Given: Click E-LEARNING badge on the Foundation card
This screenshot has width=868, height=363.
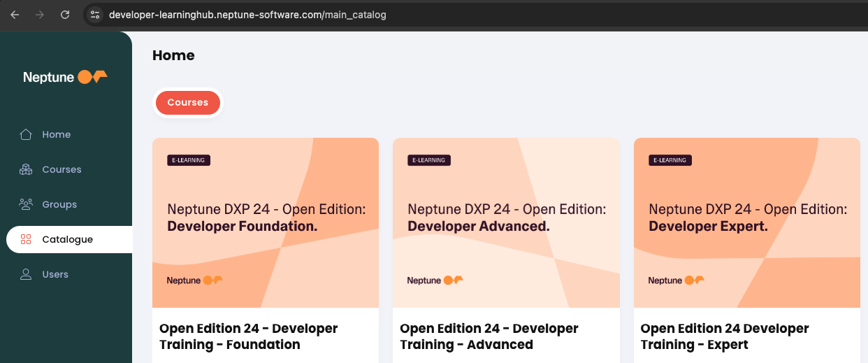Looking at the screenshot, I should click(189, 160).
